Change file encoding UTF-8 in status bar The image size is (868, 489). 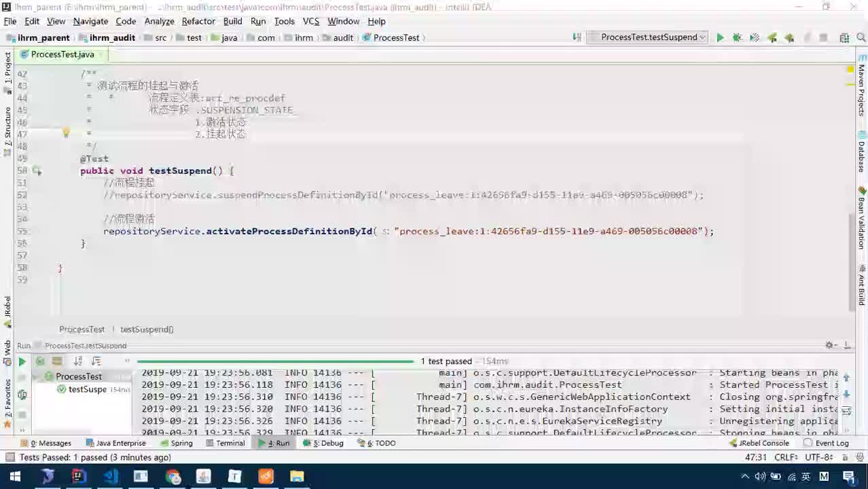[x=818, y=458]
